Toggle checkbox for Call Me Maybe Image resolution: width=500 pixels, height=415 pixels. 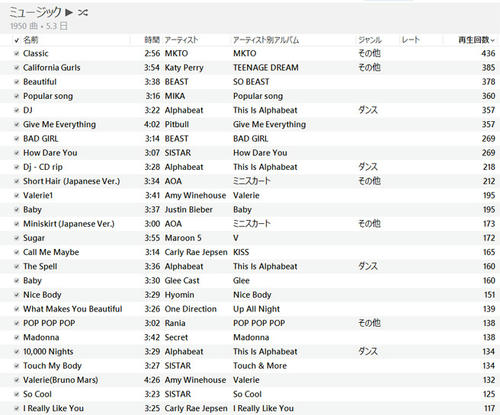16,252
